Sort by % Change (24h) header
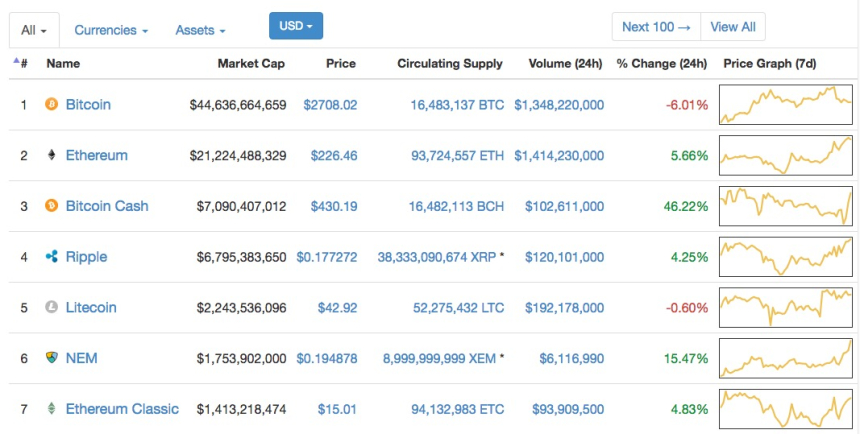The image size is (860, 434). pyautogui.click(x=661, y=64)
